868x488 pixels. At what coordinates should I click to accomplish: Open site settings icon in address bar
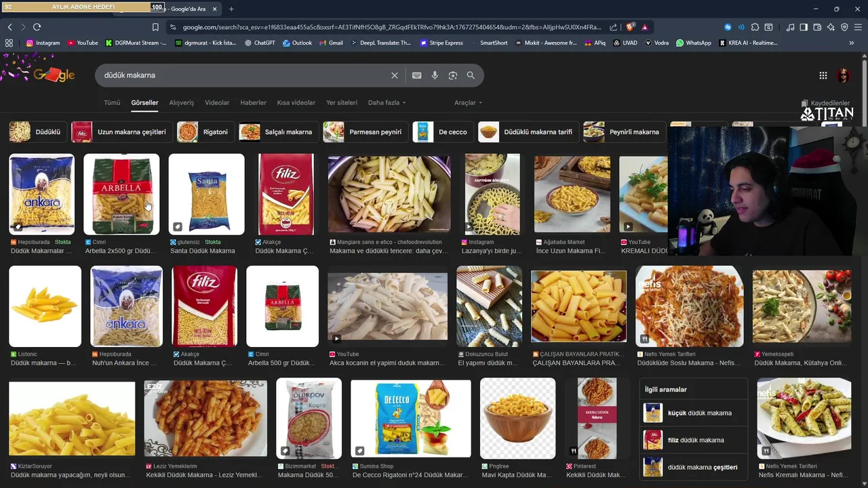tap(173, 27)
